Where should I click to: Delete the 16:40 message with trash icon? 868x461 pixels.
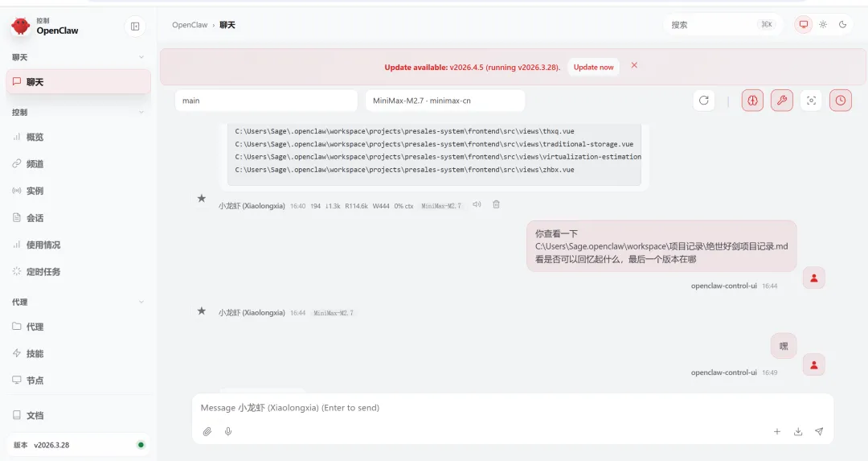pyautogui.click(x=496, y=204)
